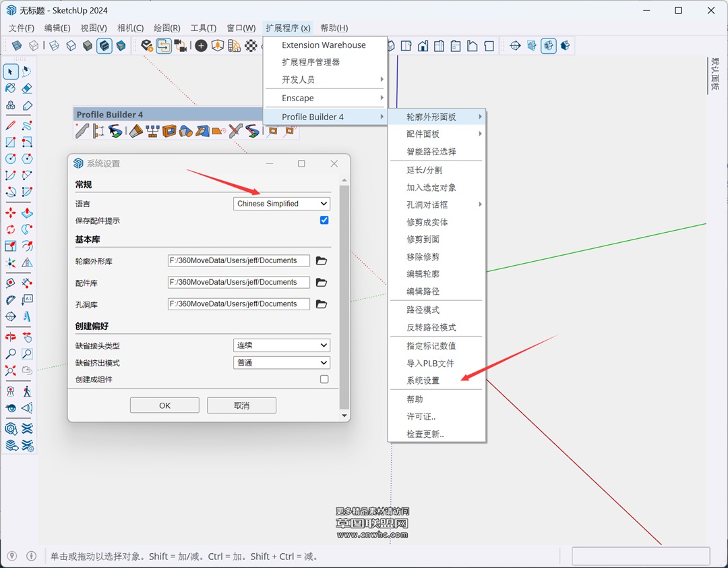Image resolution: width=728 pixels, height=568 pixels.
Task: Open the 语言 Chinese Simplified dropdown
Action: pos(282,204)
